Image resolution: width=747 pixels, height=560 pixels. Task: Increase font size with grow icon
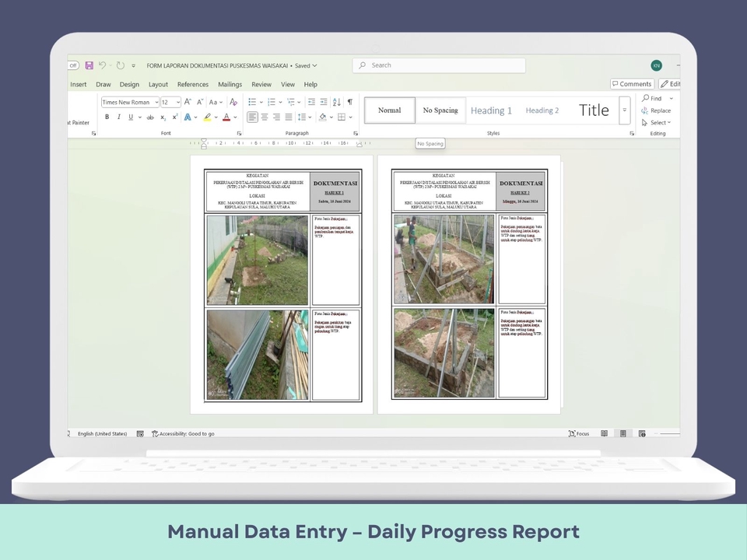(x=188, y=102)
